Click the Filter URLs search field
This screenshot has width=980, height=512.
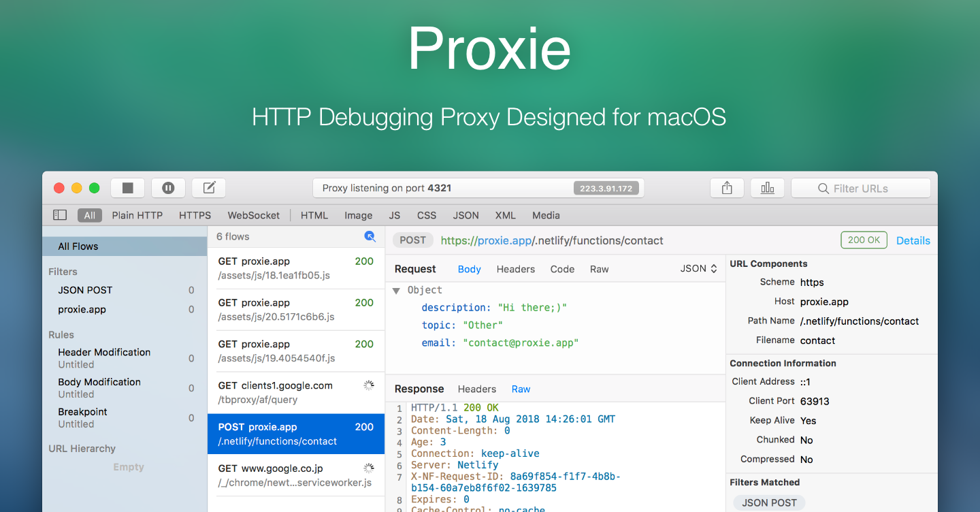[x=861, y=188]
